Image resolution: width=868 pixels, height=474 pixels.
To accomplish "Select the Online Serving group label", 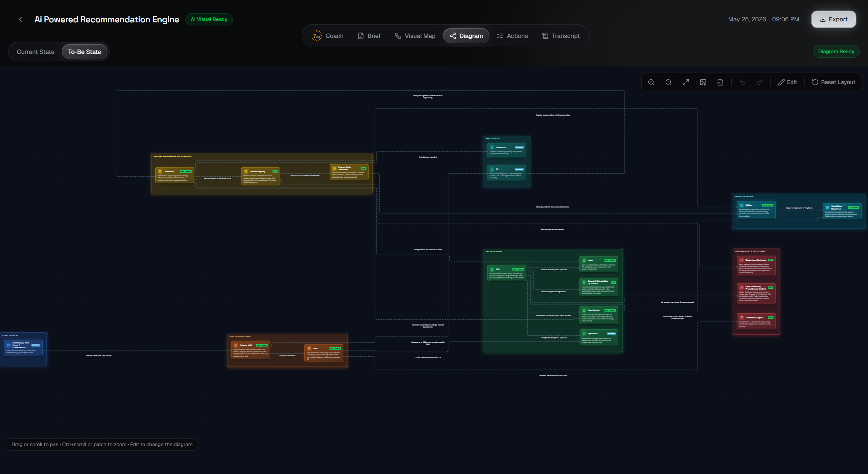I will coord(493,252).
